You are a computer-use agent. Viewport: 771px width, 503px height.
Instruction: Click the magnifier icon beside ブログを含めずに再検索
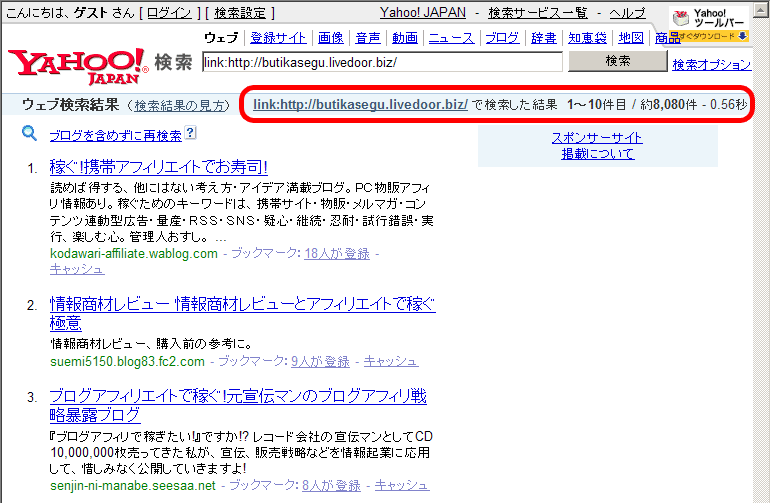point(30,133)
